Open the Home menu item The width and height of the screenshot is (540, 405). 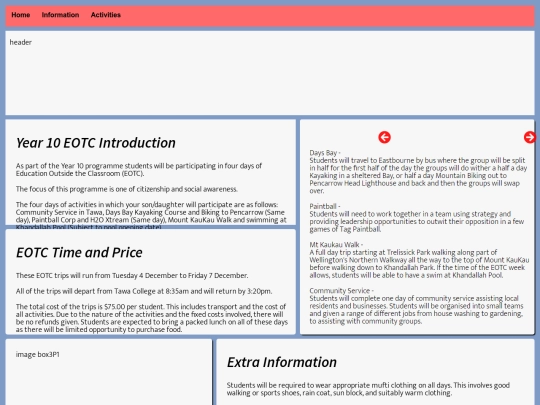(x=21, y=15)
